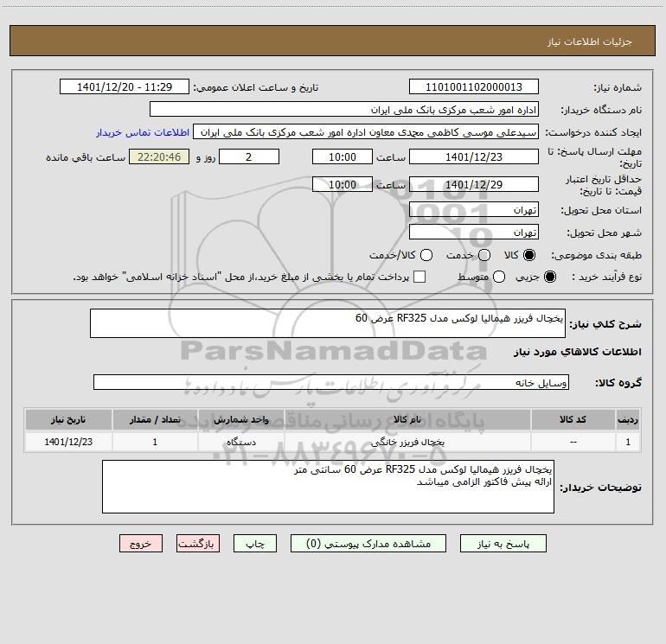The image size is (666, 644).
Task: Select the کالا/خدمت radio button
Action: (x=426, y=255)
